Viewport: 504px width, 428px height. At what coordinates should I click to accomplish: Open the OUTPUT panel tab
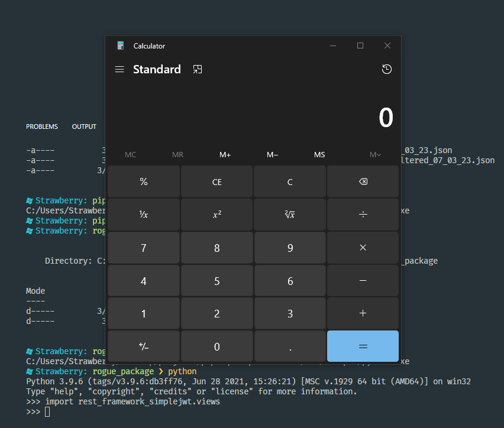coord(84,127)
